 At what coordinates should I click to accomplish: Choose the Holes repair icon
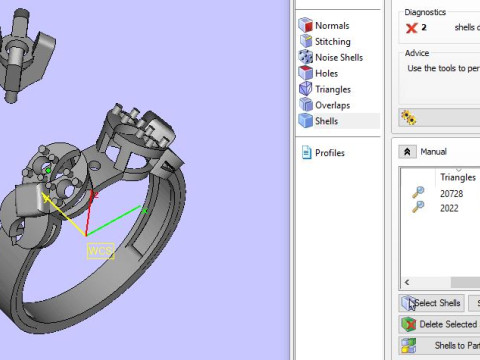pyautogui.click(x=306, y=73)
